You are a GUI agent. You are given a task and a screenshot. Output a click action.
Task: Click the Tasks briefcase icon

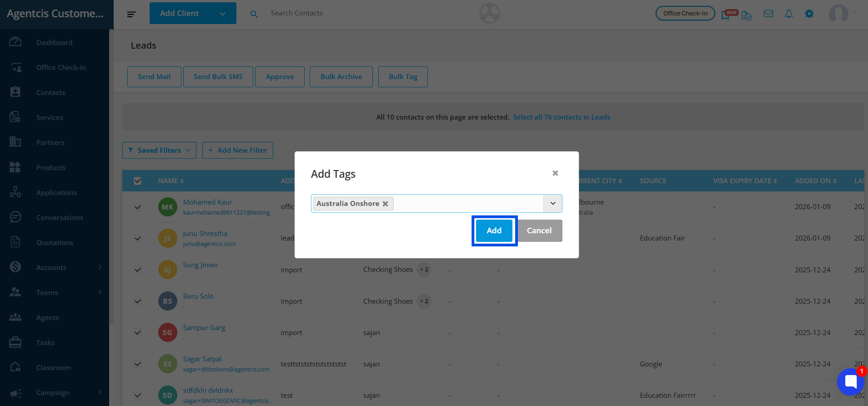point(15,342)
